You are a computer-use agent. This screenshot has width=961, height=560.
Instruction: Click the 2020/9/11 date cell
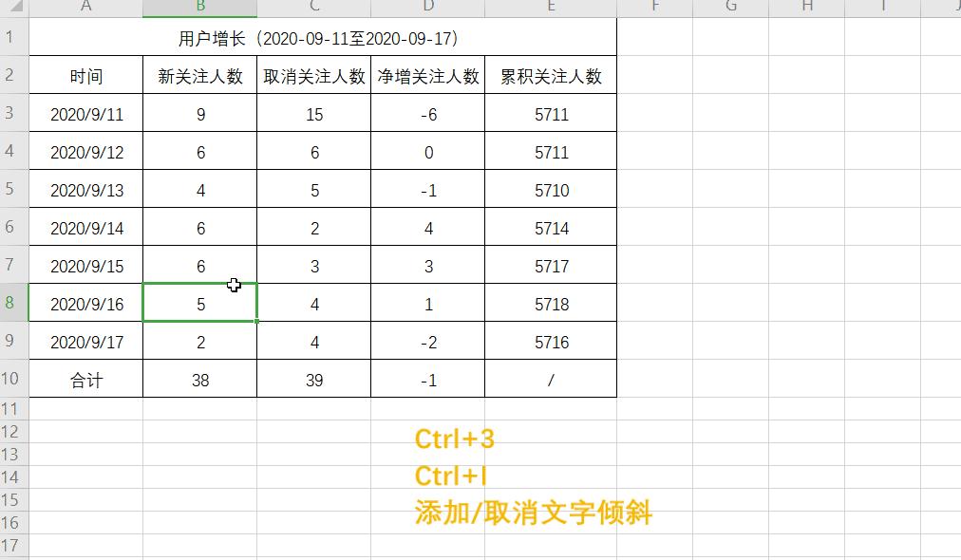point(85,113)
